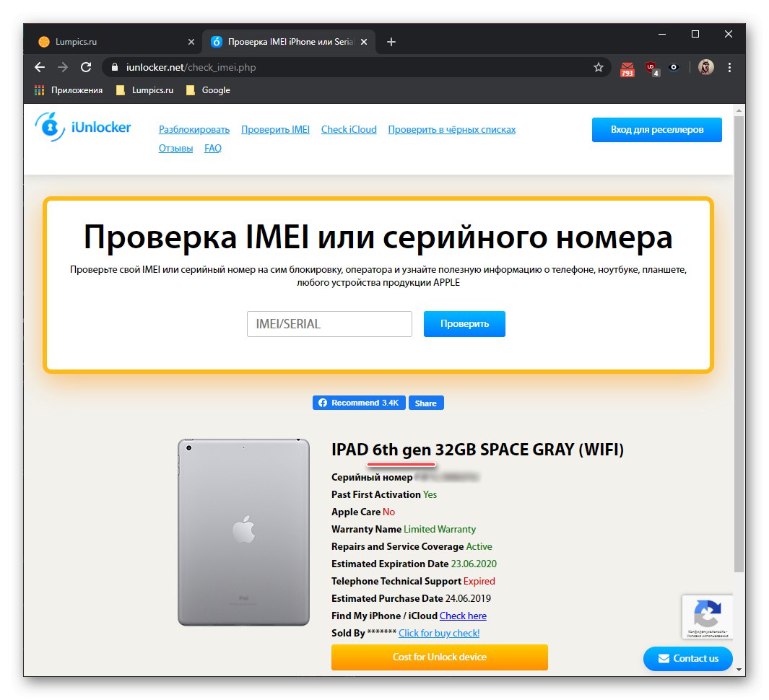The height and width of the screenshot is (700, 769).
Task: Click the date 24.06.2019
Action: [x=468, y=598]
